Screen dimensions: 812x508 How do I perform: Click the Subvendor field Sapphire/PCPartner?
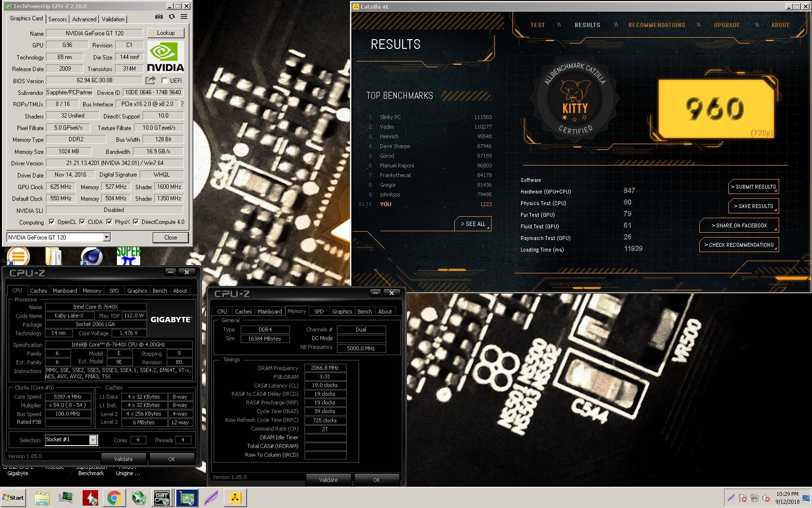pos(70,92)
